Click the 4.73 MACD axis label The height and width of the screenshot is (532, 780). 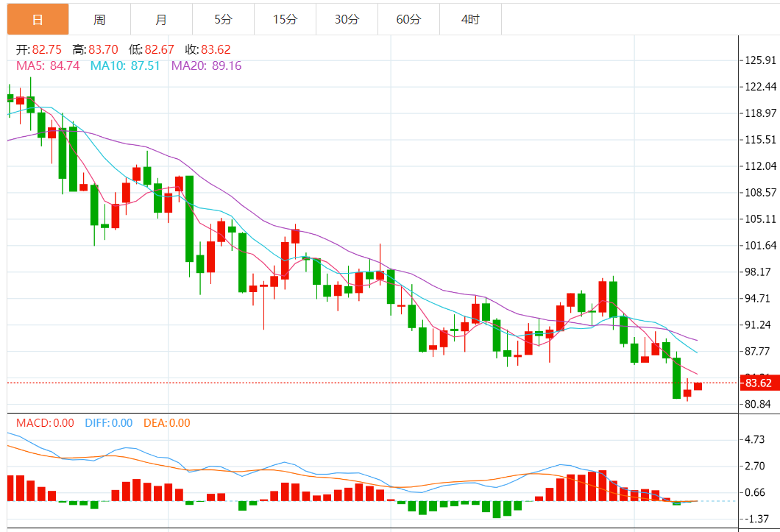(x=755, y=439)
